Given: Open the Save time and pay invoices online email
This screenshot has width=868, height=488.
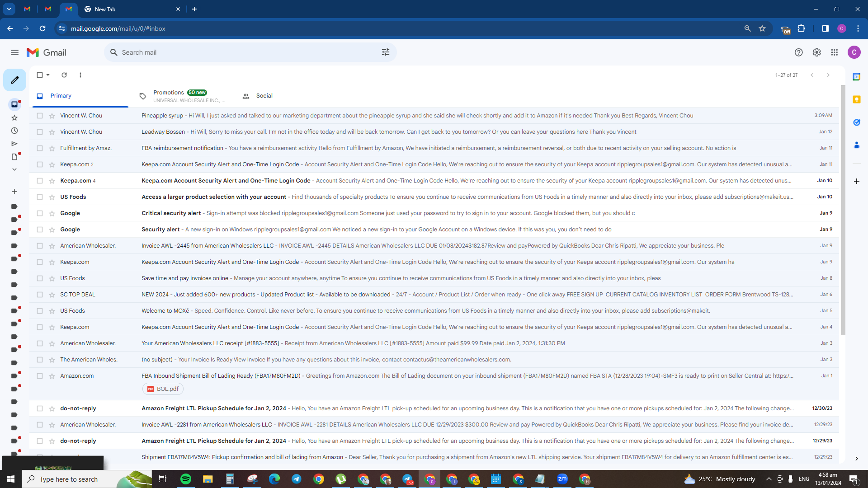Looking at the screenshot, I should pyautogui.click(x=434, y=278).
